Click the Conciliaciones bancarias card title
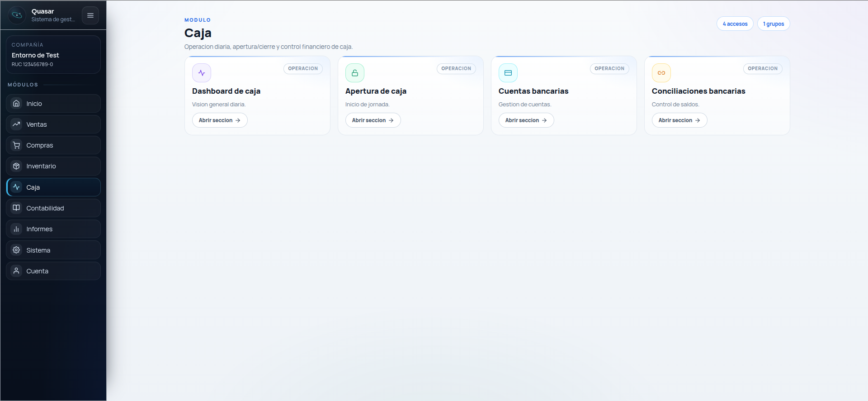The height and width of the screenshot is (401, 868). coord(698,91)
